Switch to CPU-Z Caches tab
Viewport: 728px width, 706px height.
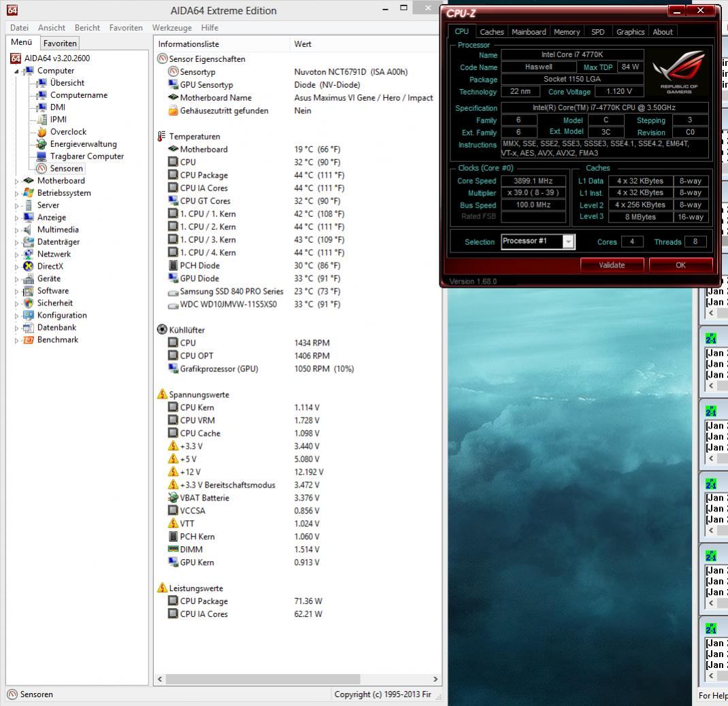[492, 31]
